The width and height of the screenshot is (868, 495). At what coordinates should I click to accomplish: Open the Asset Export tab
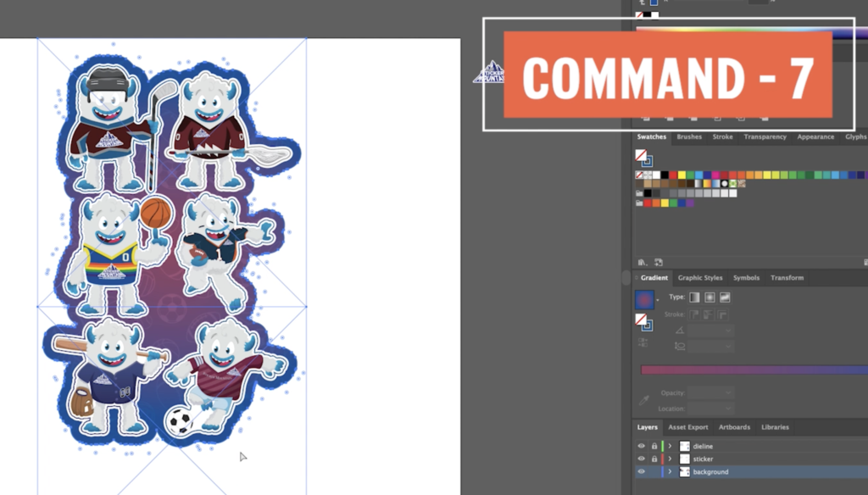click(688, 427)
